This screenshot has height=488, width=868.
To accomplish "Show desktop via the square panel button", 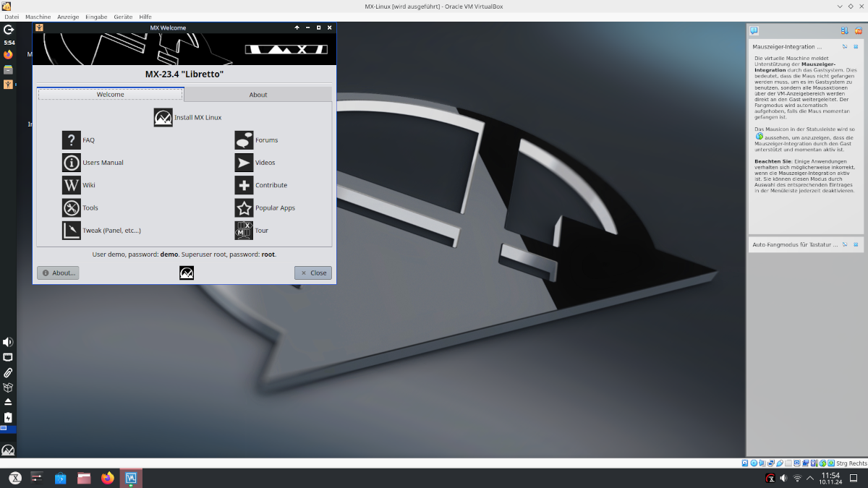I will [x=855, y=479].
